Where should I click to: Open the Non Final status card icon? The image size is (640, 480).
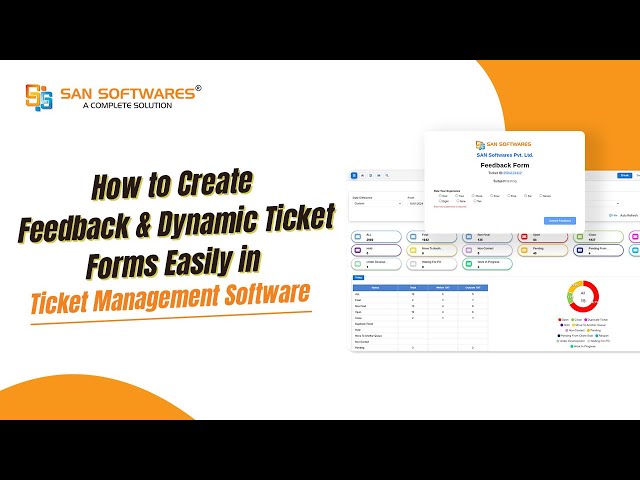coord(469,237)
